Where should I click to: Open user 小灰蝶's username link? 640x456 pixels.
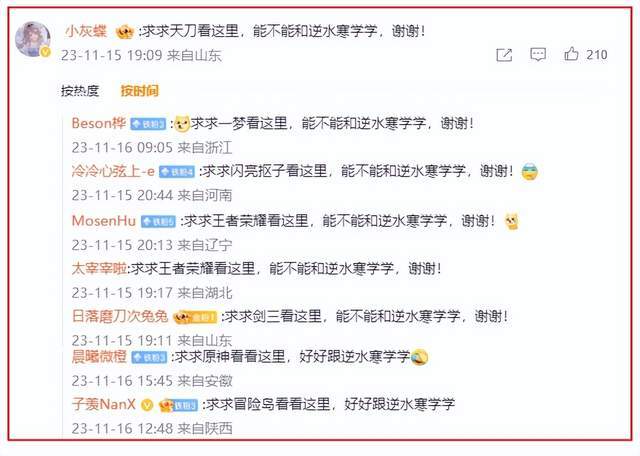pyautogui.click(x=86, y=31)
